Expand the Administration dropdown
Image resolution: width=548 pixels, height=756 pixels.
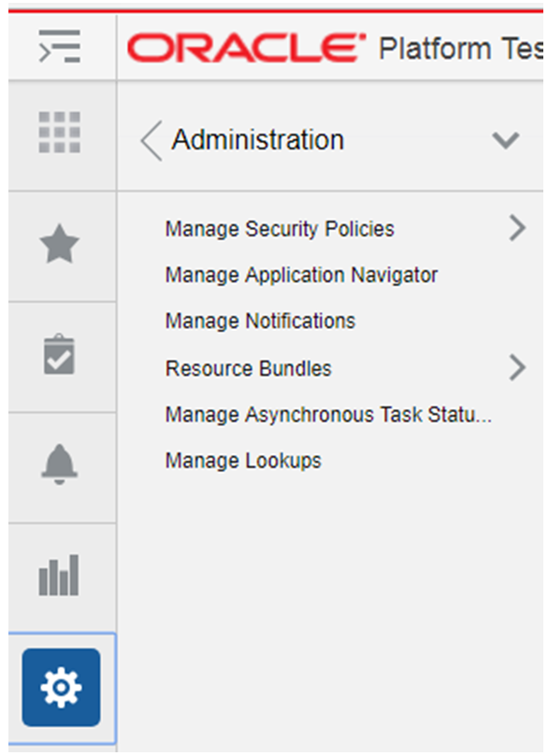pyautogui.click(x=506, y=140)
